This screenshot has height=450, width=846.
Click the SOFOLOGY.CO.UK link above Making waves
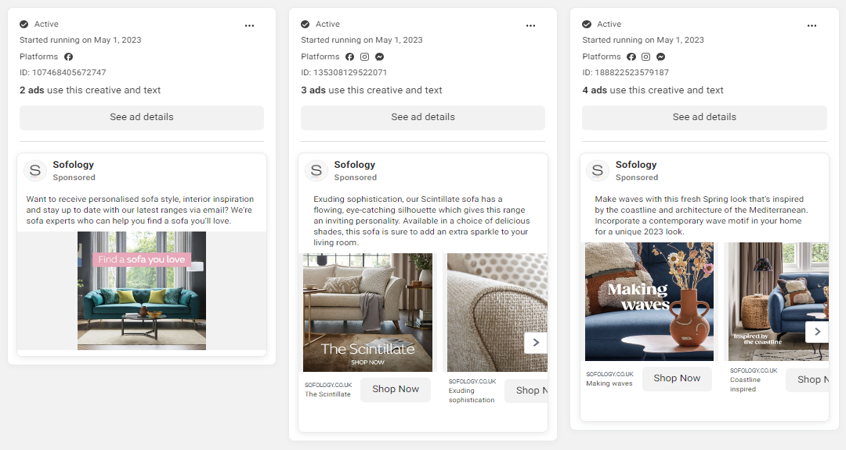point(610,374)
